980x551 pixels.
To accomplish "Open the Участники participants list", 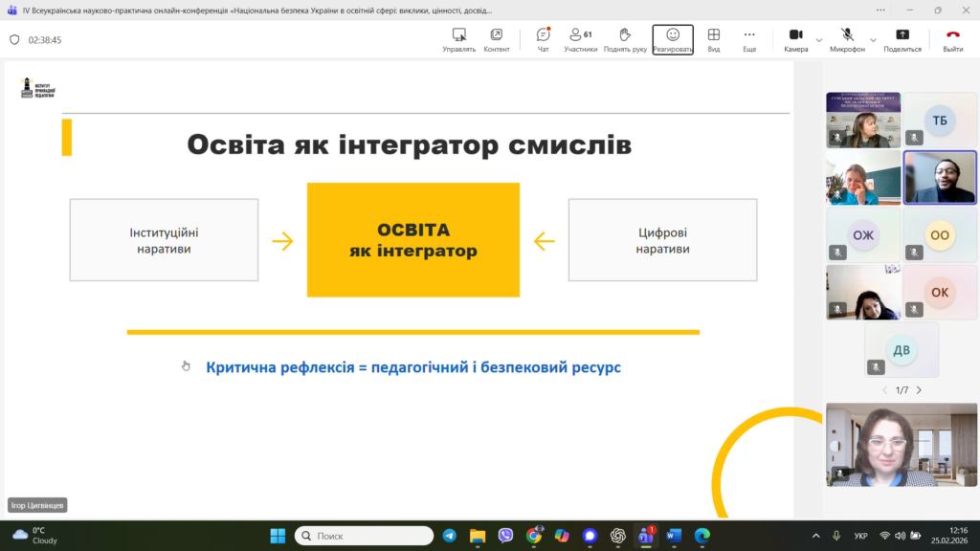I will click(580, 35).
